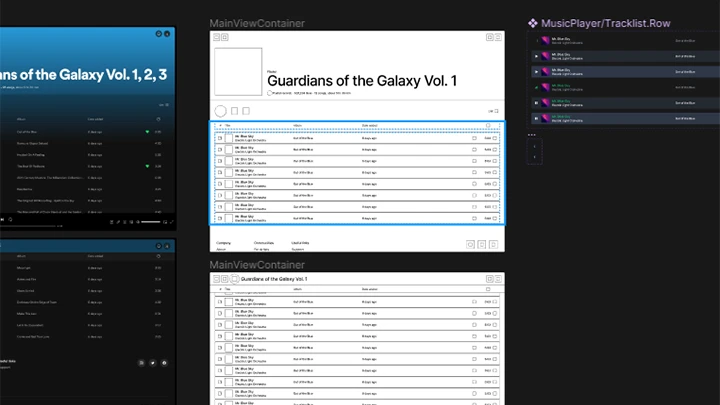
Task: Click green playing indicator in unhighlighted variant row
Action: point(536,87)
